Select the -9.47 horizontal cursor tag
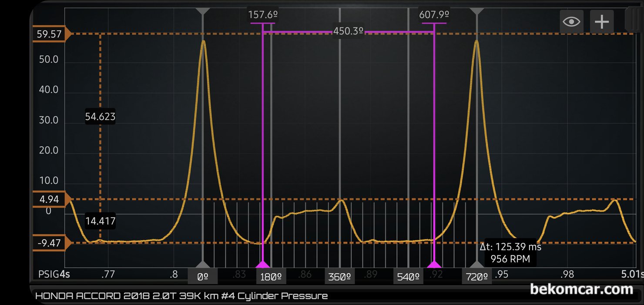The image size is (644, 305). pos(49,243)
